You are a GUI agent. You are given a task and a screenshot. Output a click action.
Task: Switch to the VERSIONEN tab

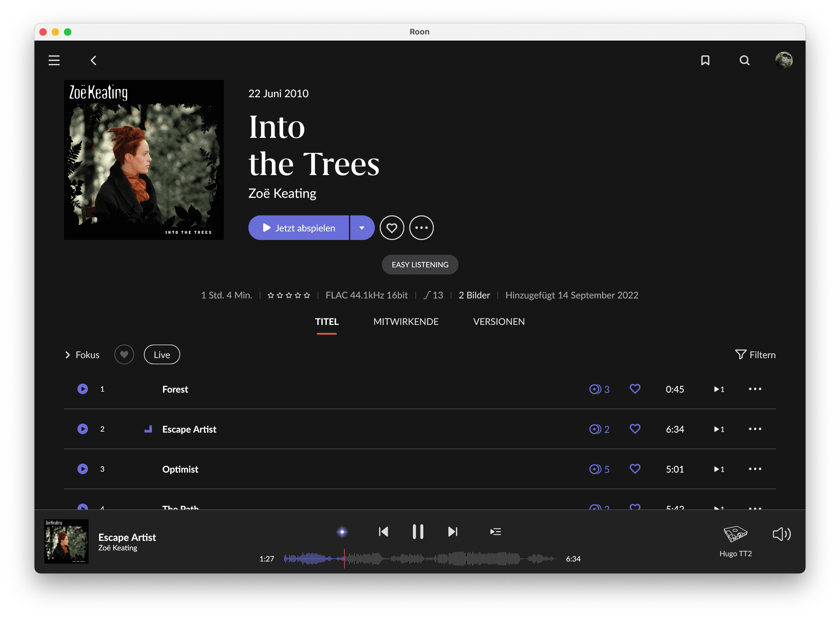[x=498, y=321]
